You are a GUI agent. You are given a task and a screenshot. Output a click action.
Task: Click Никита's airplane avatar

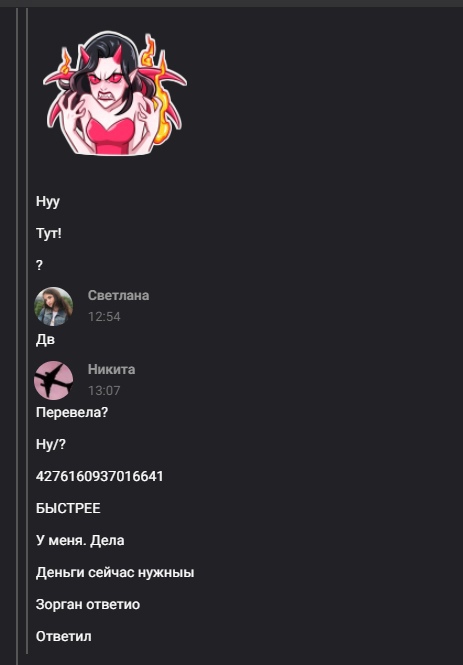[53, 380]
